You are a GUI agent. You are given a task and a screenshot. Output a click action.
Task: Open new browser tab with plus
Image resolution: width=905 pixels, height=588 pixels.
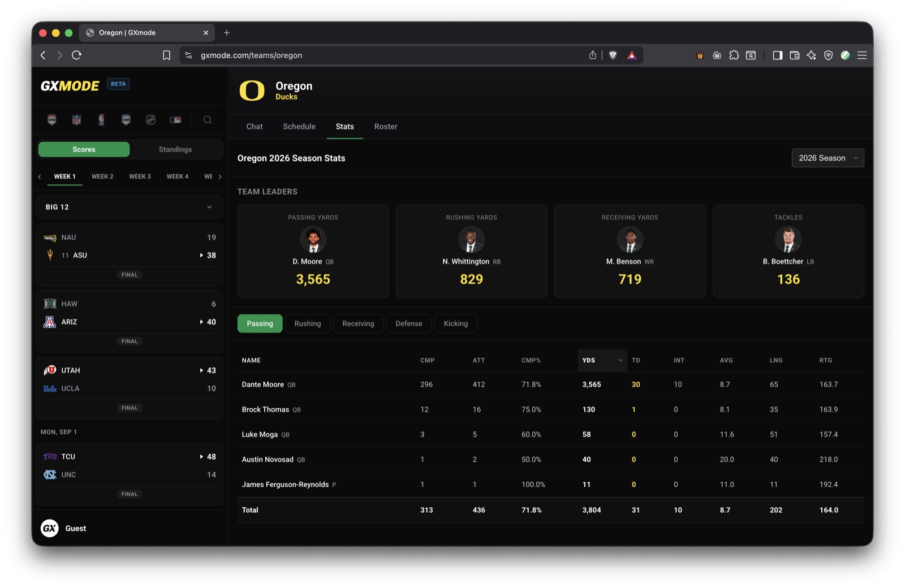coord(227,33)
